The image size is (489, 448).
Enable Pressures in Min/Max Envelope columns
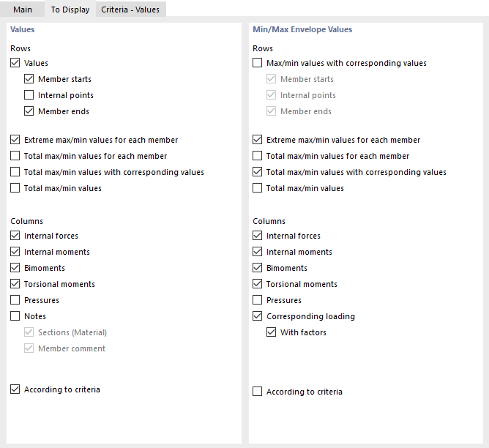258,300
